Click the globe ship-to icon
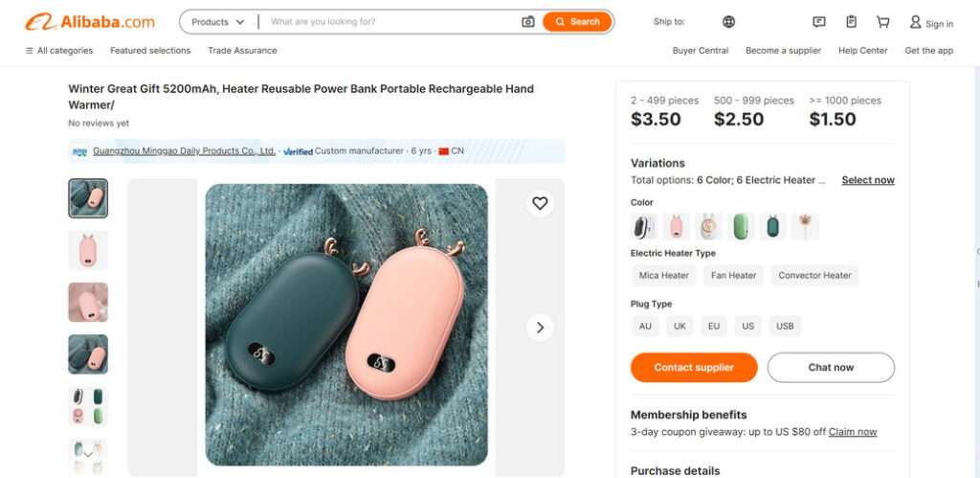The width and height of the screenshot is (980, 478). [x=729, y=22]
